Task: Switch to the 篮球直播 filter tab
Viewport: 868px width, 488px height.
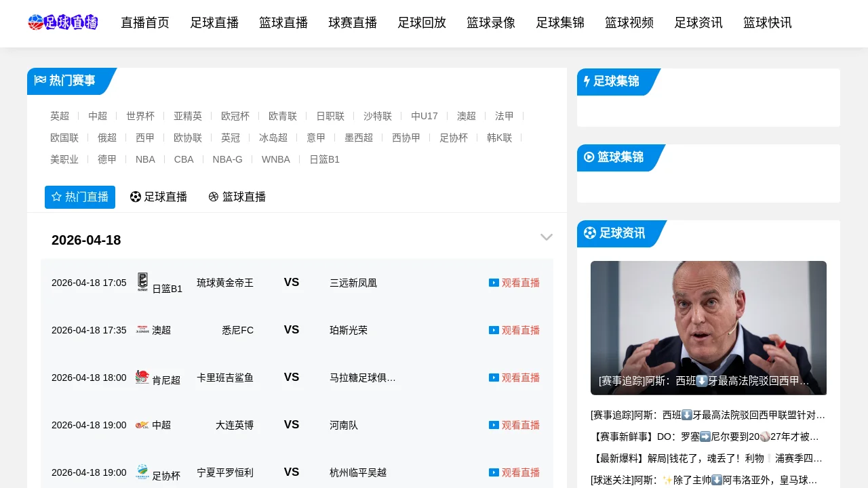Action: click(237, 197)
